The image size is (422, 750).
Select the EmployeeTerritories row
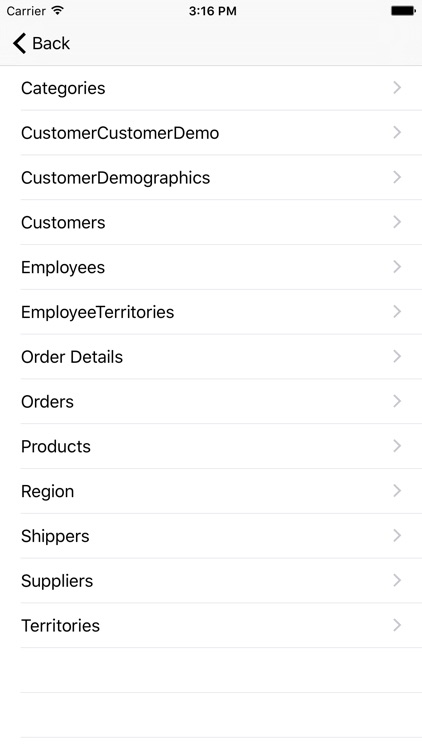[211, 312]
